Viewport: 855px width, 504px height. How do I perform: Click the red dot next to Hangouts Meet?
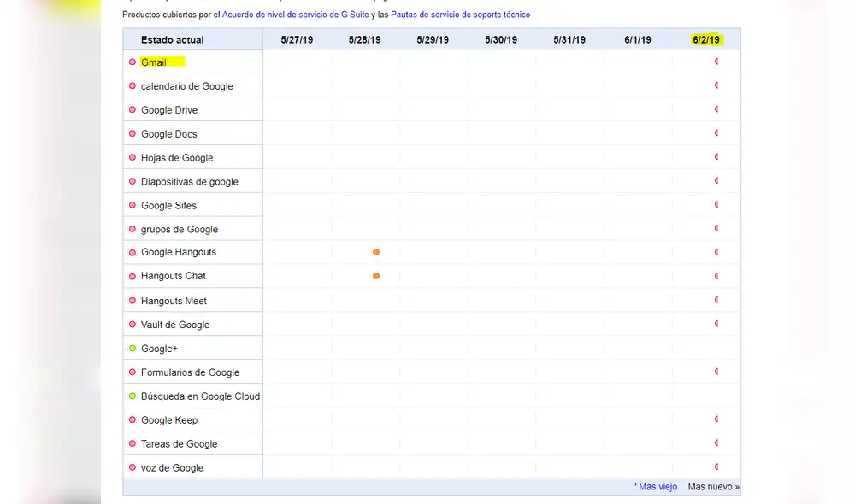(x=133, y=300)
